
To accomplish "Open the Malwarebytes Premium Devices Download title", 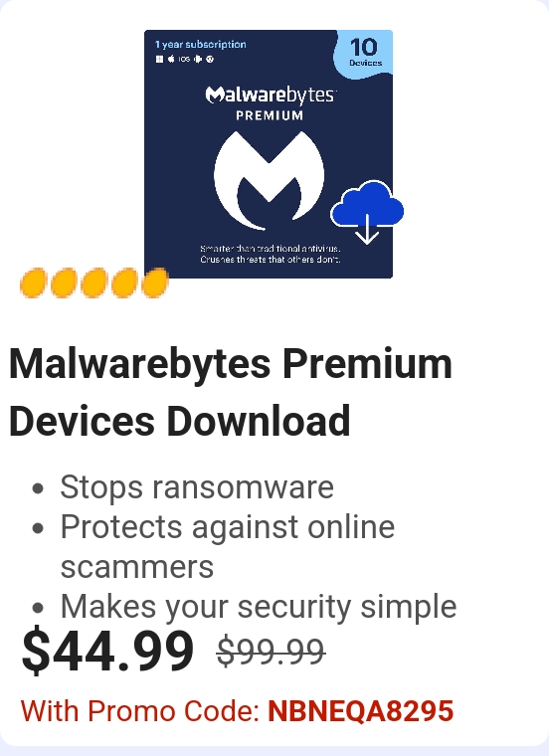I will [231, 392].
